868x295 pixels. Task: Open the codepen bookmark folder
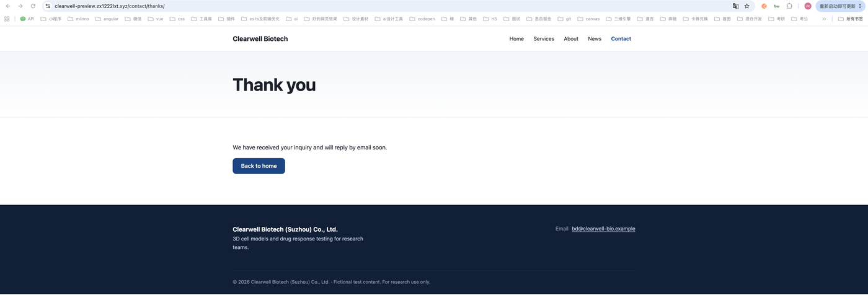pyautogui.click(x=422, y=19)
